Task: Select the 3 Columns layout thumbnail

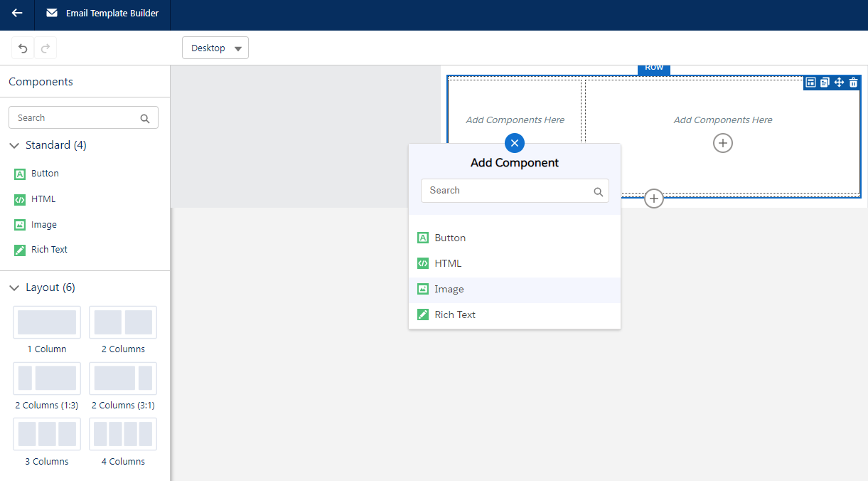Action: [47, 434]
